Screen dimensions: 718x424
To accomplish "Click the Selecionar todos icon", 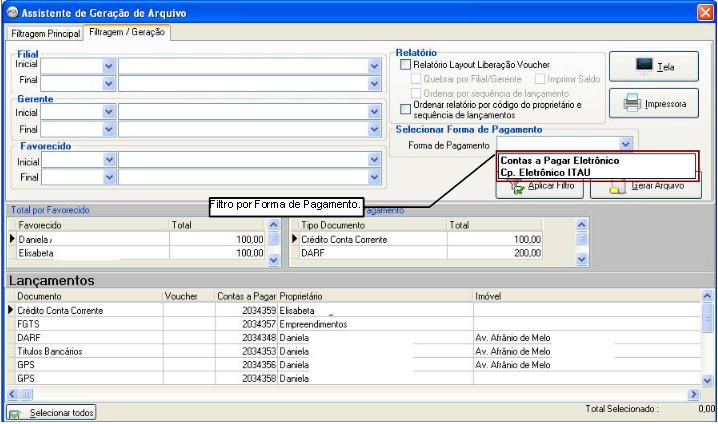I will pyautogui.click(x=17, y=412).
